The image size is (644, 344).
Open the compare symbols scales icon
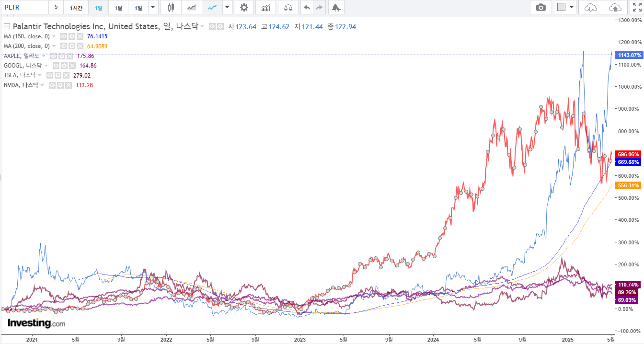coord(287,7)
